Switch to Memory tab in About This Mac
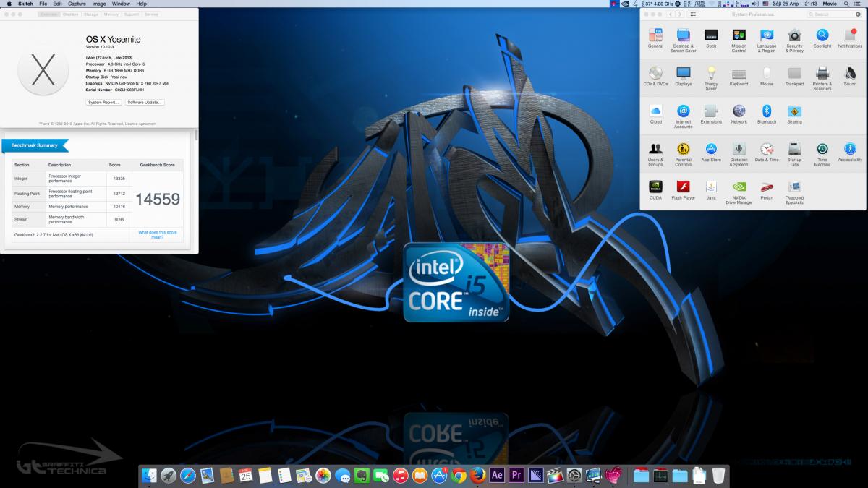The width and height of the screenshot is (868, 488). (x=111, y=14)
